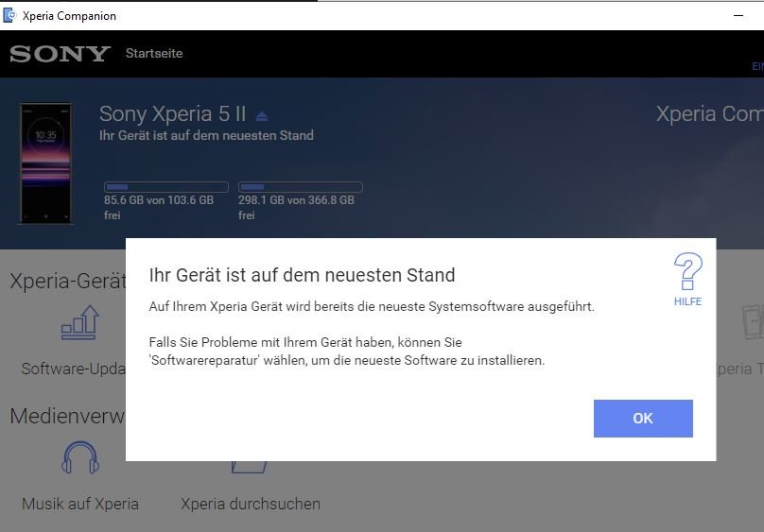Screen dimensions: 764x532
Task: Click the cut-off link in the top-right header
Action: tap(756, 66)
